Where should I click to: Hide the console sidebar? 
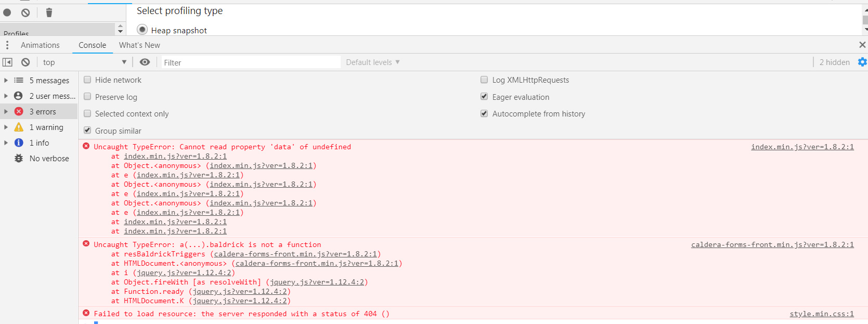point(7,62)
